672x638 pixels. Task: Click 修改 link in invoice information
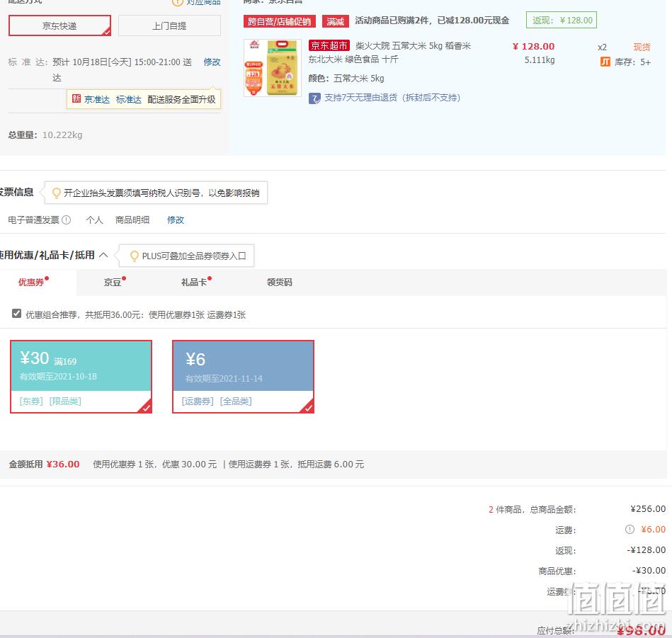pyautogui.click(x=176, y=220)
